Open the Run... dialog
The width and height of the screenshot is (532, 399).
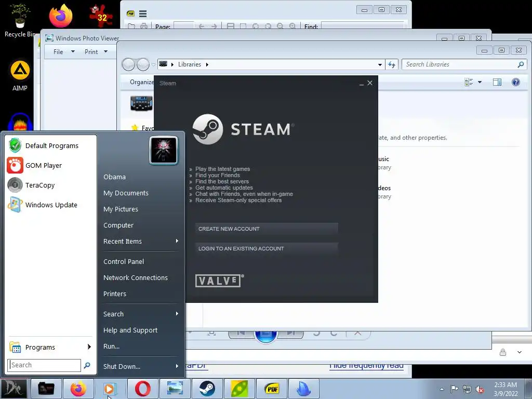click(111, 347)
